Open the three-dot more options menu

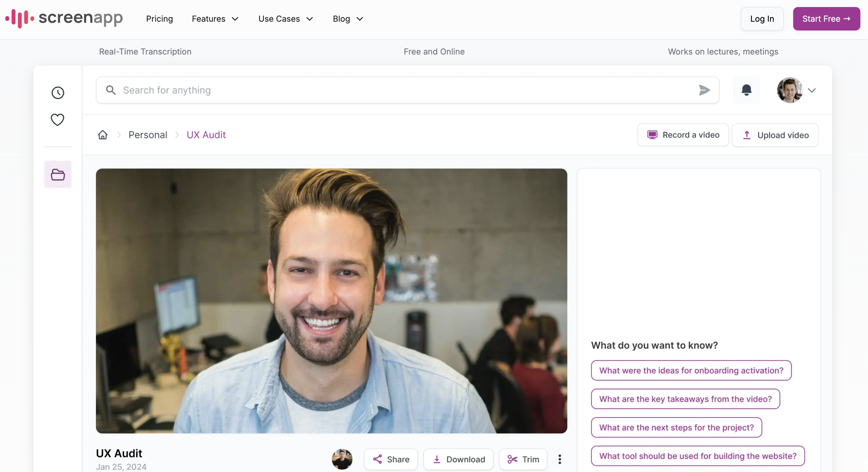[560, 459]
